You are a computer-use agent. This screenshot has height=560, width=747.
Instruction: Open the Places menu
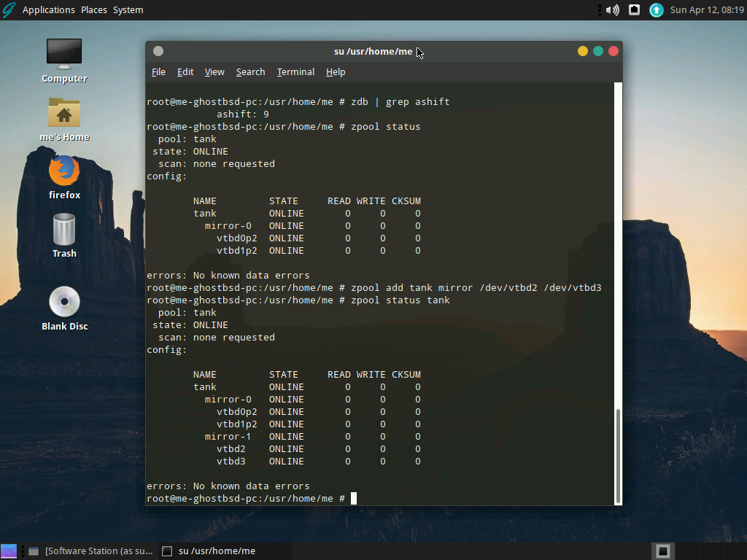(x=93, y=9)
